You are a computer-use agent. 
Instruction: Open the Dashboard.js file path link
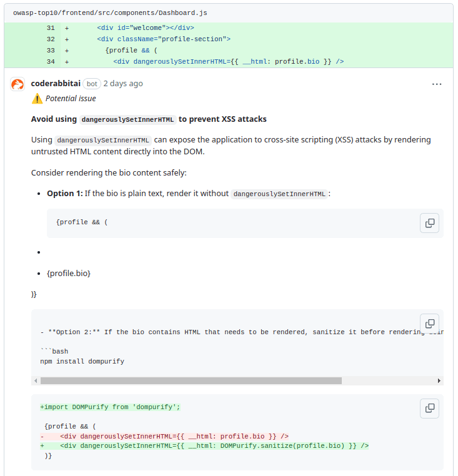pyautogui.click(x=111, y=12)
